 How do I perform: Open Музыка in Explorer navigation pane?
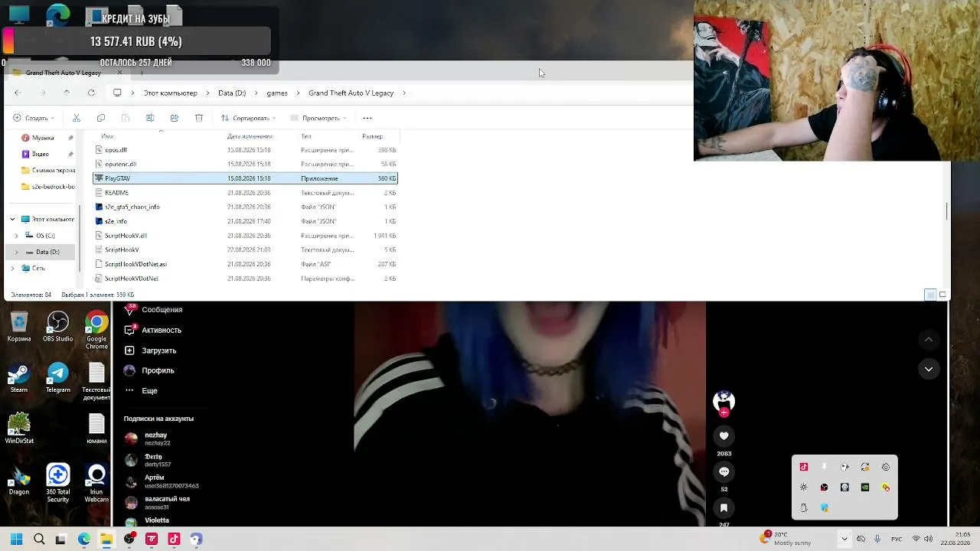pyautogui.click(x=43, y=138)
